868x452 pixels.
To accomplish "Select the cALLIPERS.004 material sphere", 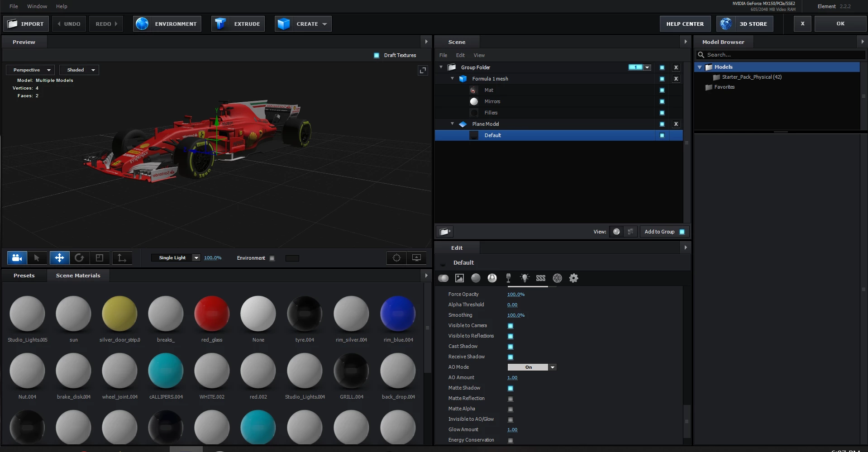I will pos(166,371).
